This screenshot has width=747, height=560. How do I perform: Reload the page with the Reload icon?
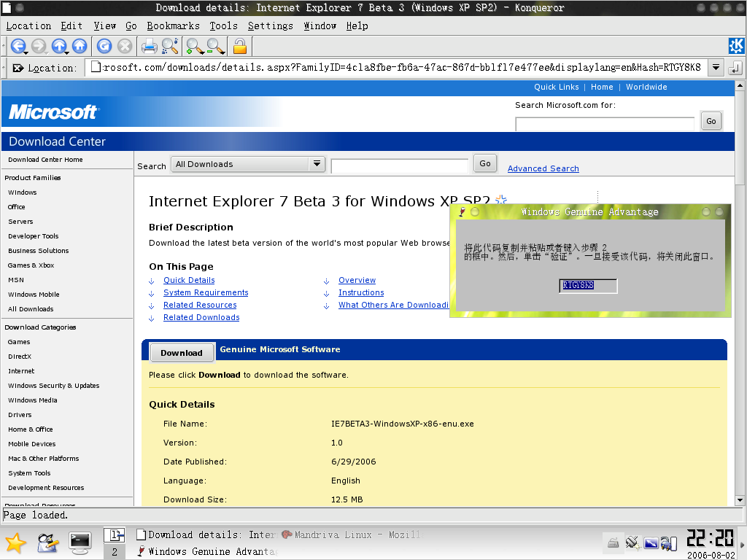point(104,46)
